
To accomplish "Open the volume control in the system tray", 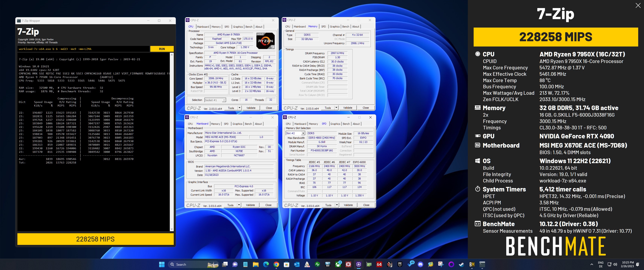I will pyautogui.click(x=615, y=264).
